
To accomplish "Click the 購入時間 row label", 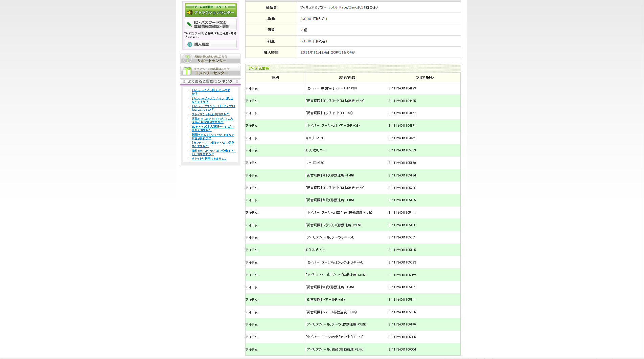I will click(x=271, y=52).
